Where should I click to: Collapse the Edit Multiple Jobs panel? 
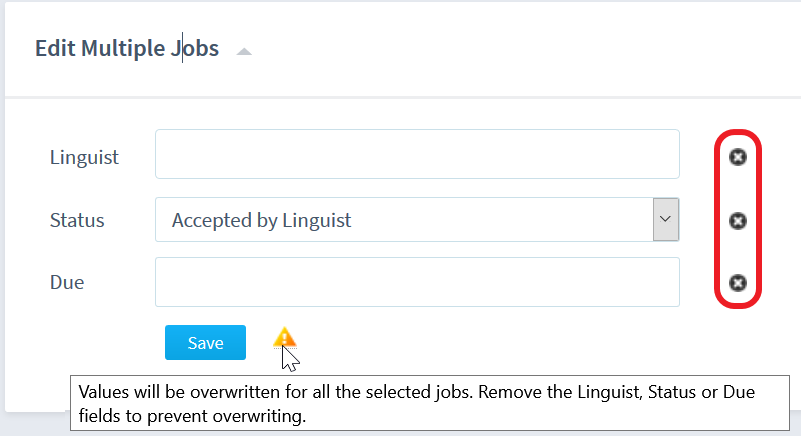244,51
